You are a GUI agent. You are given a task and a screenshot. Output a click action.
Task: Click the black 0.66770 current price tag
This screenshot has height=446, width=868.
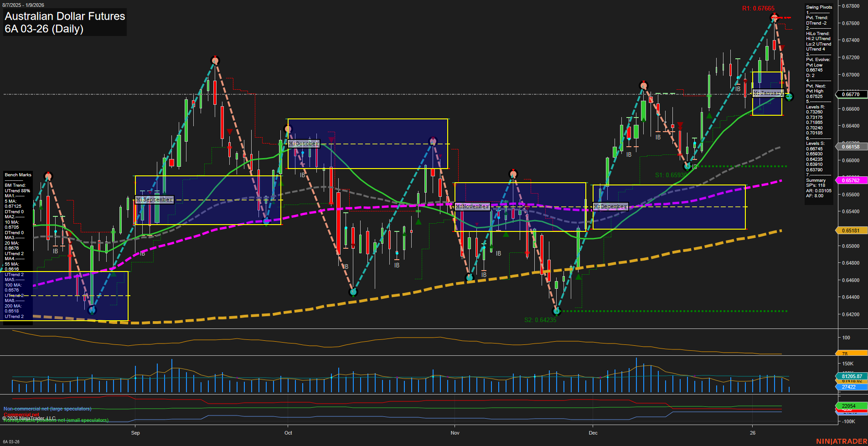click(851, 94)
